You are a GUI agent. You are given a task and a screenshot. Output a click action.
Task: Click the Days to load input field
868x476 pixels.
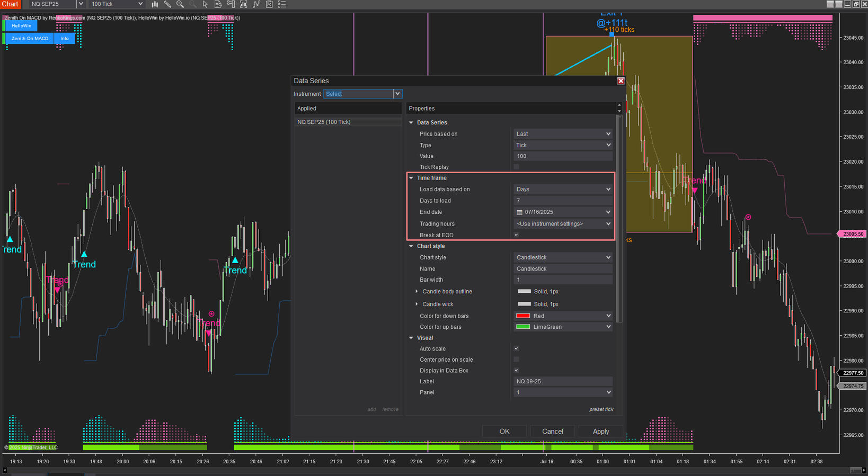pyautogui.click(x=563, y=201)
